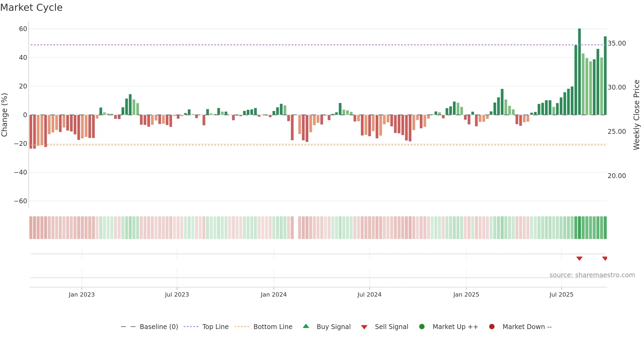
Task: Click the 30.00 price tick on right axis
Action: pyautogui.click(x=617, y=87)
